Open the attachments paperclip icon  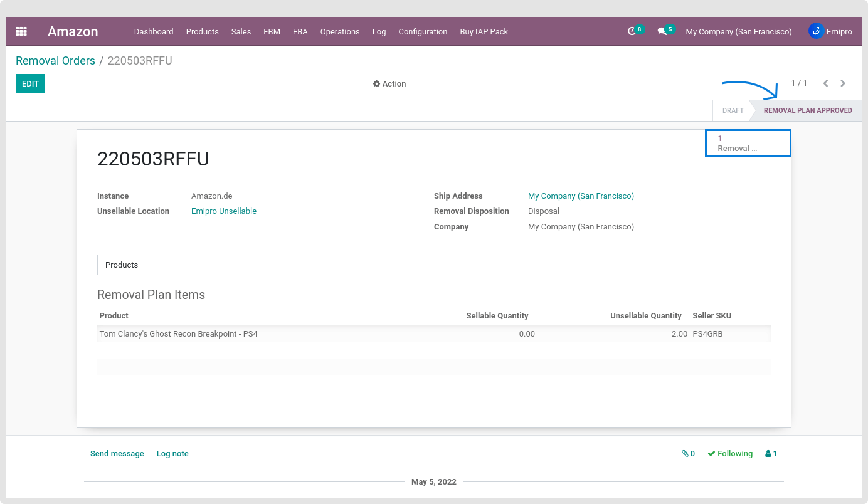coord(688,454)
